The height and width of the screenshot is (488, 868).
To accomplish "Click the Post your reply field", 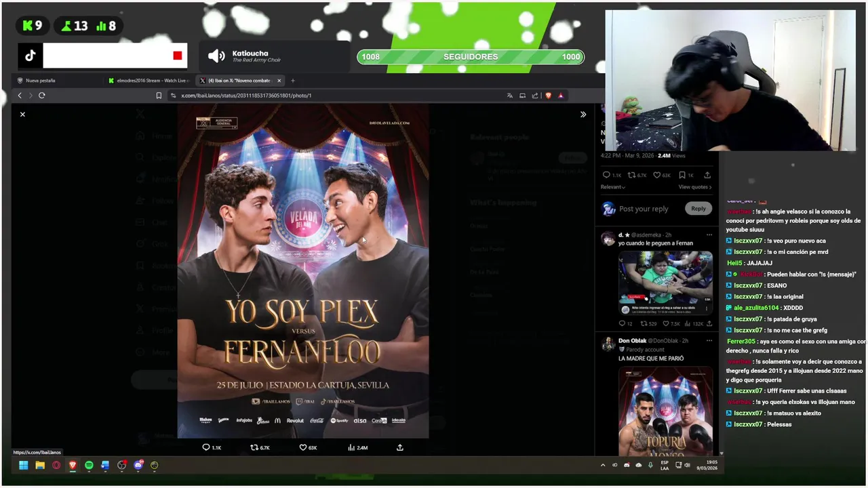I will 644,209.
